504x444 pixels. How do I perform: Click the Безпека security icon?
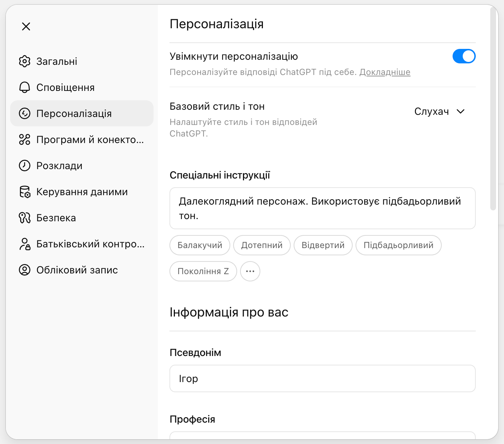click(25, 218)
